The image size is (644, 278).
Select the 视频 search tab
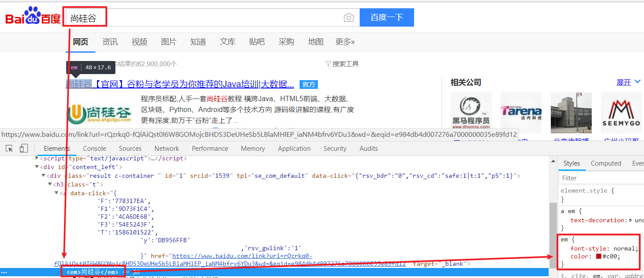139,41
